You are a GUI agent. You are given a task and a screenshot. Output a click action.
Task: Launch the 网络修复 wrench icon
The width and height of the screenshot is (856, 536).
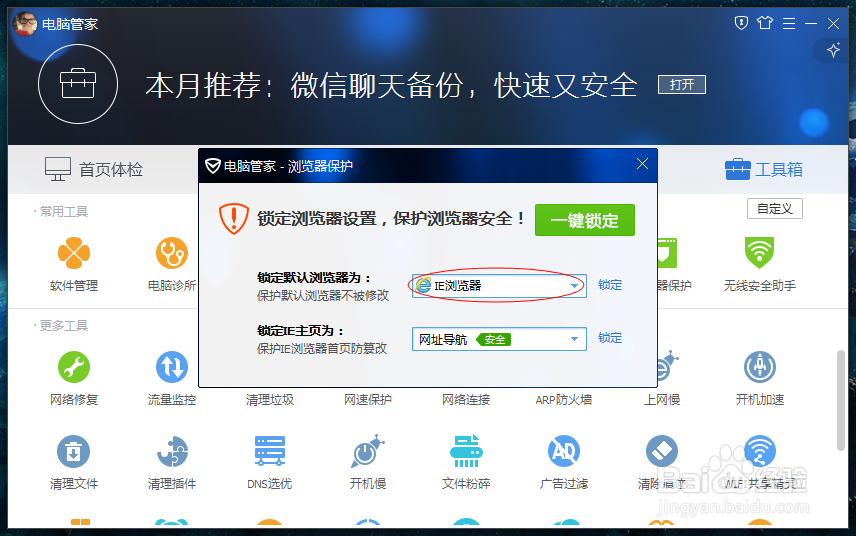[74, 367]
